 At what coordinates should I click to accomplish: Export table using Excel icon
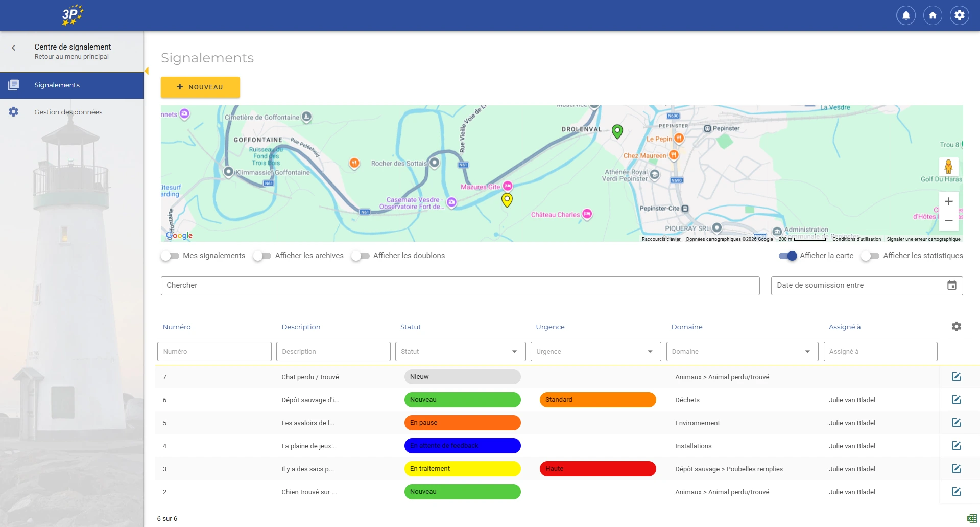coord(971,518)
